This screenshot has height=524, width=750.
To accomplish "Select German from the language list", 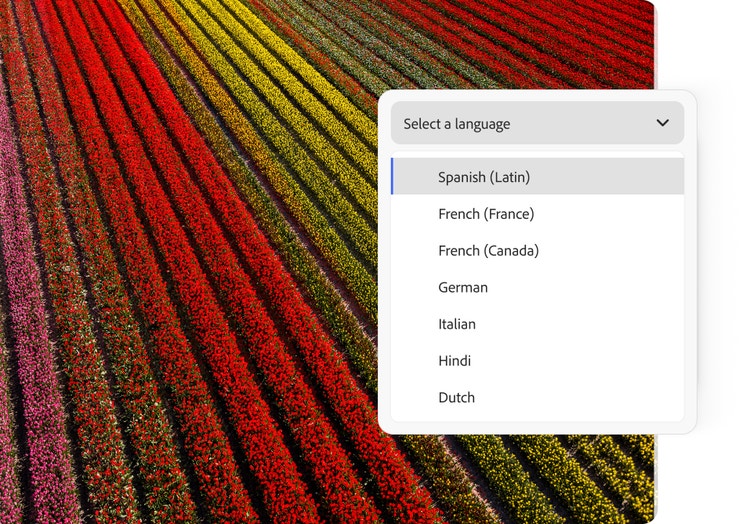I will tap(537, 287).
